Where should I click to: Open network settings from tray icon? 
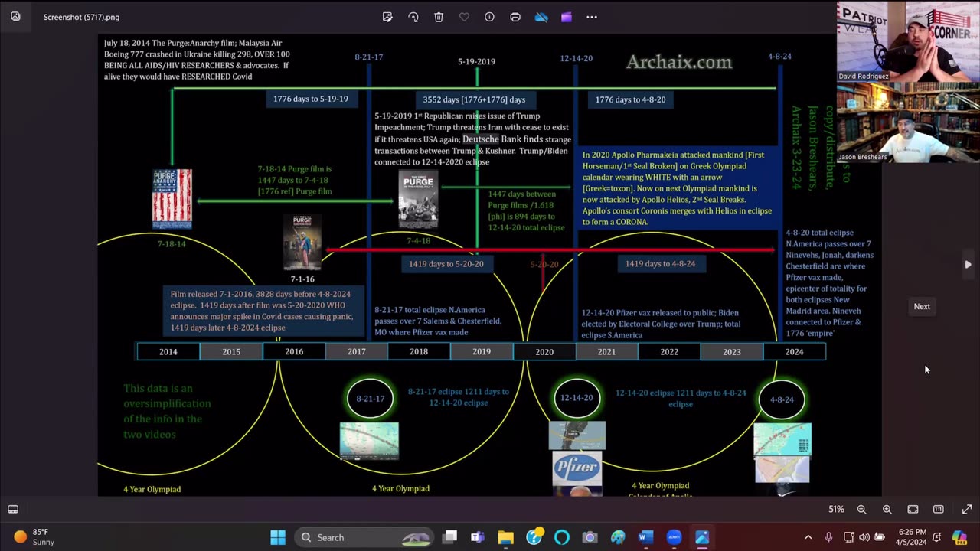click(x=848, y=537)
